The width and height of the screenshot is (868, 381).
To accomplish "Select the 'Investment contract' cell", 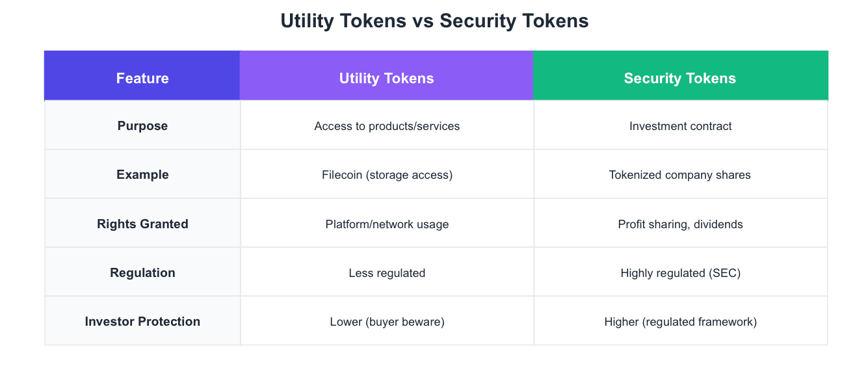I will pos(680,126).
